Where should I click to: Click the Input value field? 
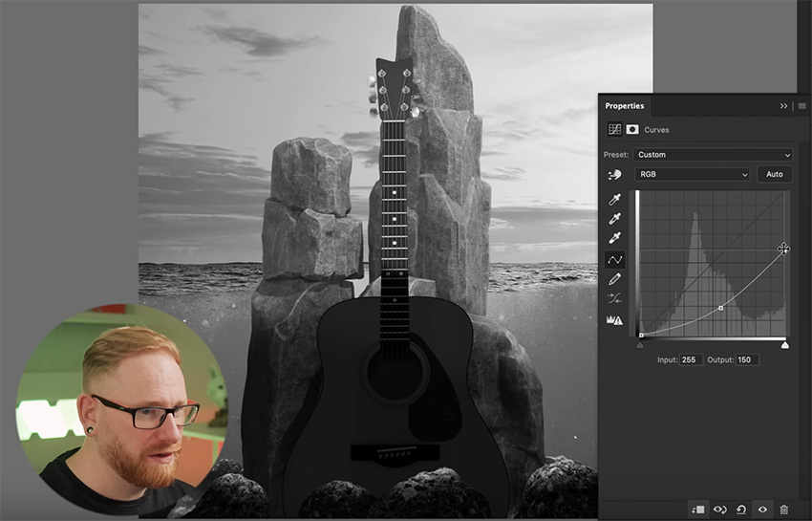(x=692, y=359)
